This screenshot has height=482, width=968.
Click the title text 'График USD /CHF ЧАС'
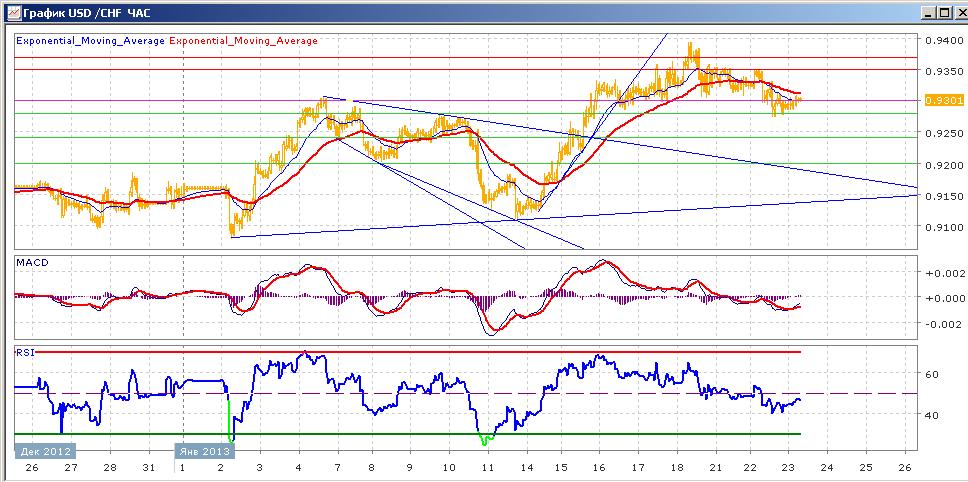click(86, 12)
